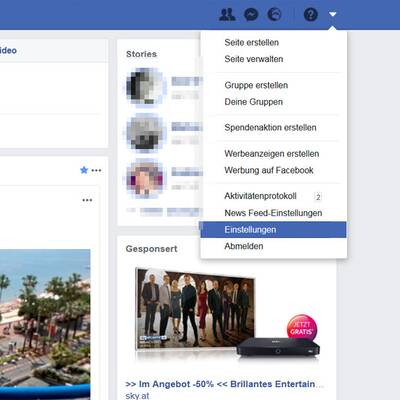
Task: Open the third story avatar
Action: click(145, 179)
